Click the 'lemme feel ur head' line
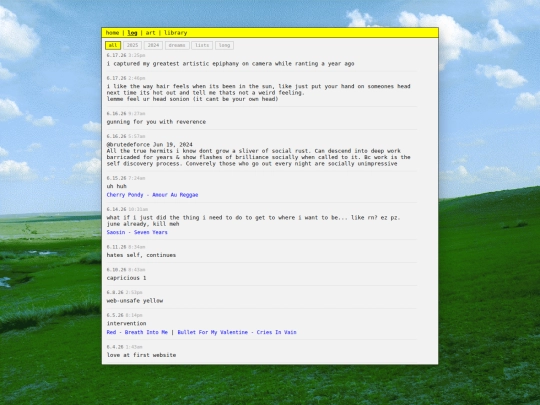 coord(192,99)
